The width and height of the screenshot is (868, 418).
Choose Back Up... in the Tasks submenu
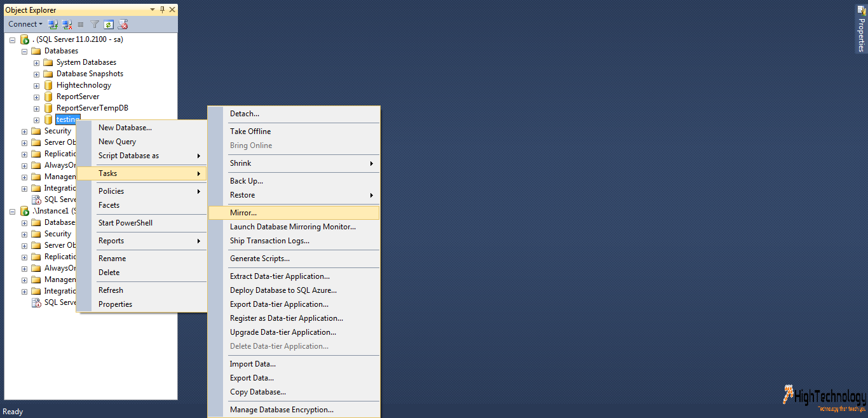pyautogui.click(x=294, y=181)
